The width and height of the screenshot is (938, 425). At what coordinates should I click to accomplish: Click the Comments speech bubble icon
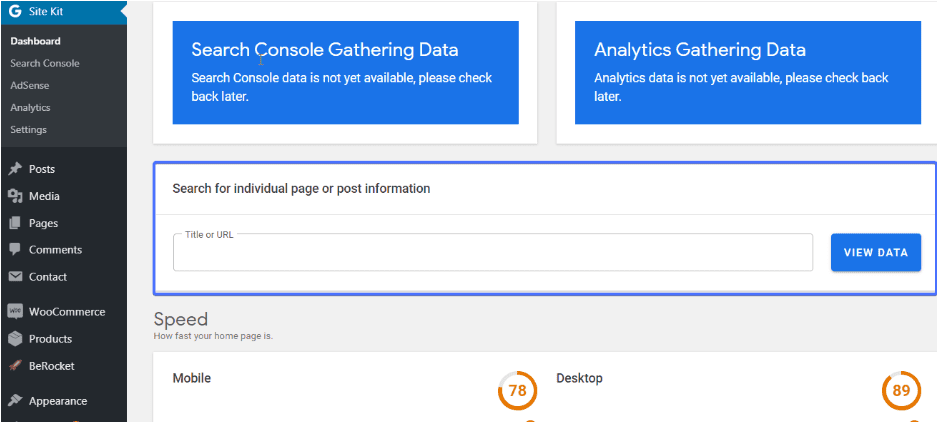tap(15, 250)
